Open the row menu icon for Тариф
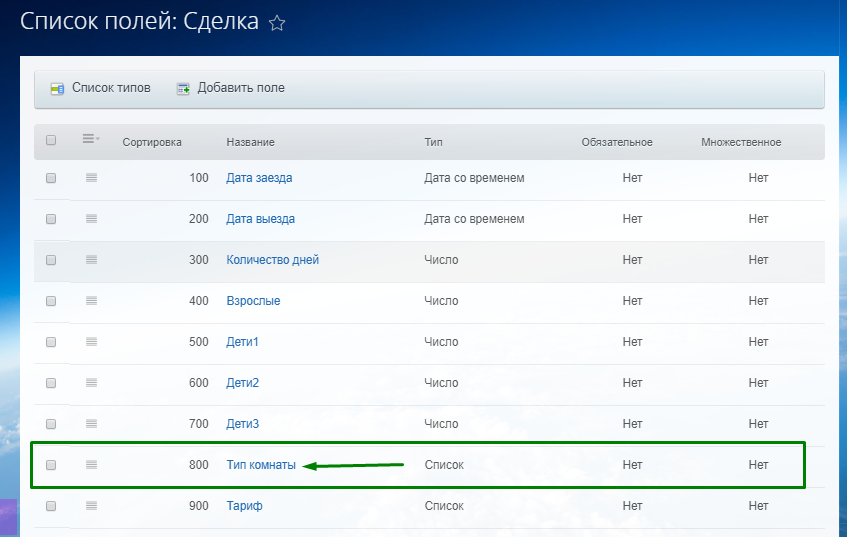 coord(91,506)
